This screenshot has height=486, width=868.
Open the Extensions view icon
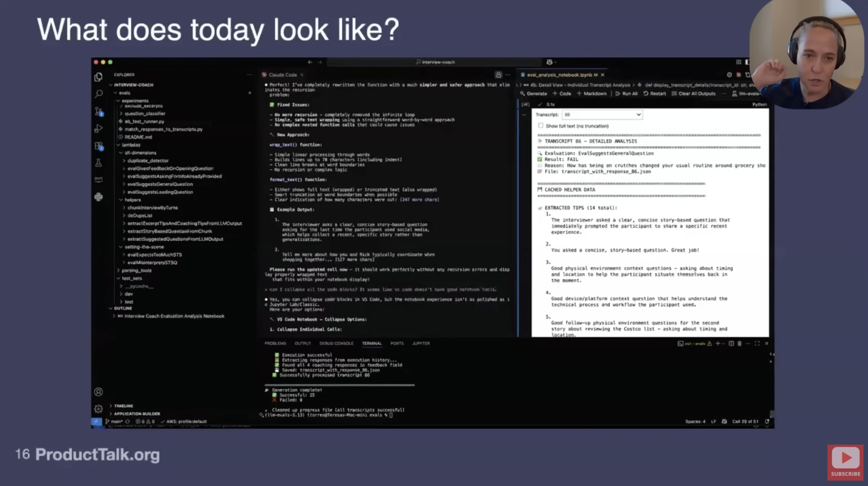pos(99,146)
